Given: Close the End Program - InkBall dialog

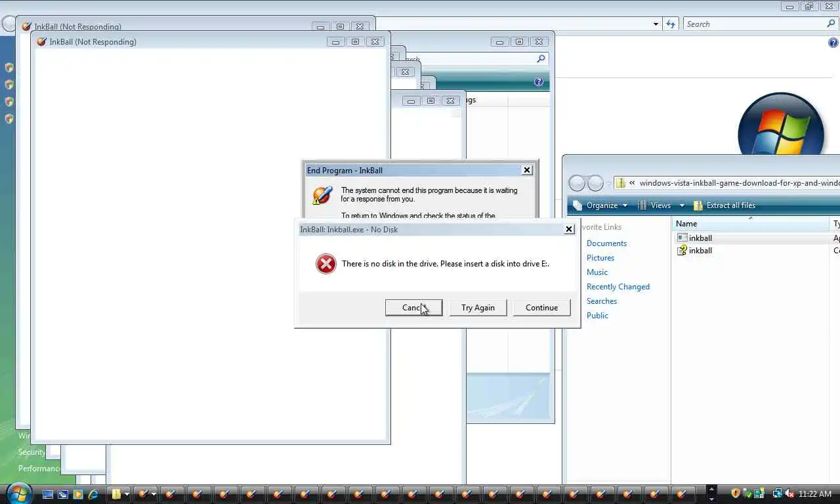Looking at the screenshot, I should click(526, 170).
